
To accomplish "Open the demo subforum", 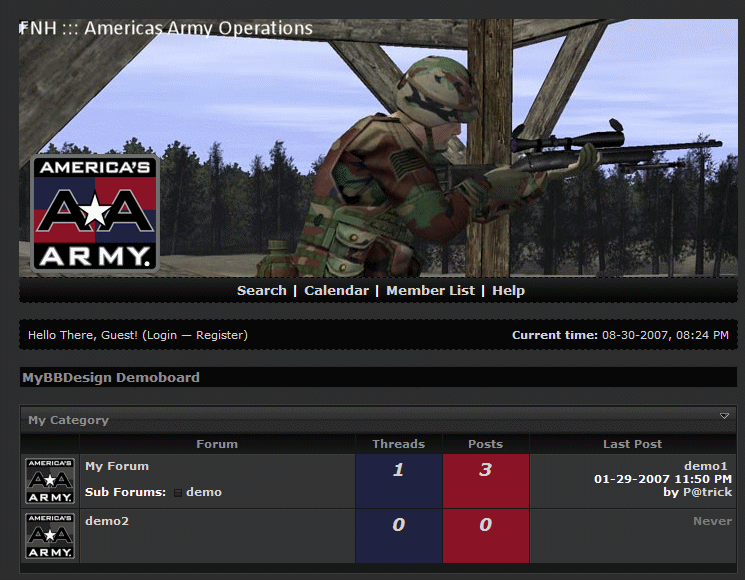I will tap(204, 492).
